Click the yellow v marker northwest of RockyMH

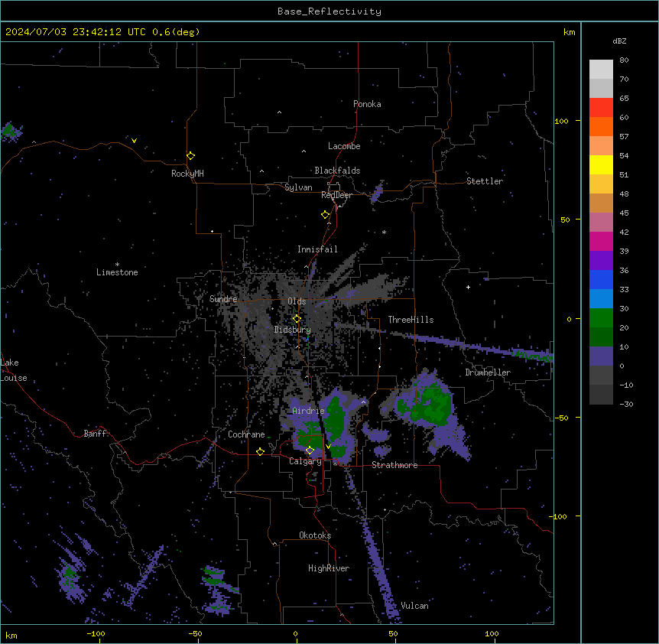click(x=134, y=141)
